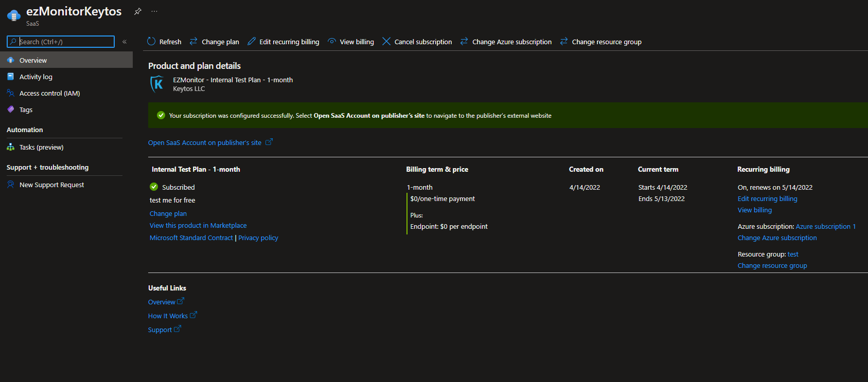Click the New Support Request person icon
The height and width of the screenshot is (382, 868).
[x=10, y=184]
